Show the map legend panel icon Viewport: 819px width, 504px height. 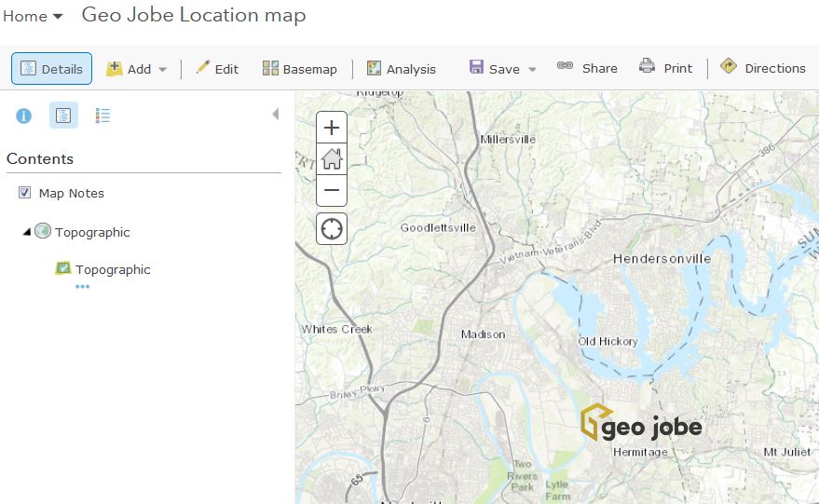(x=103, y=116)
